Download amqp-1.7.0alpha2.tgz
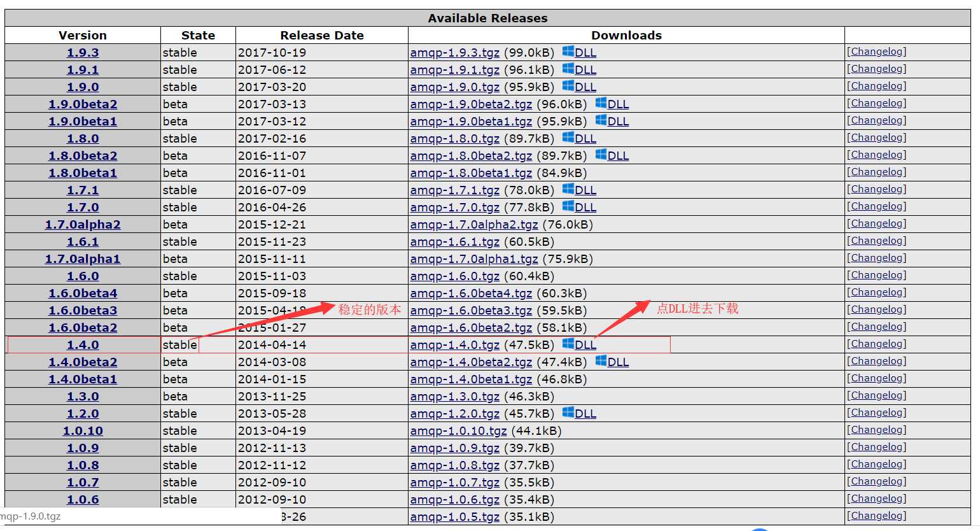The image size is (980, 531). click(x=474, y=225)
